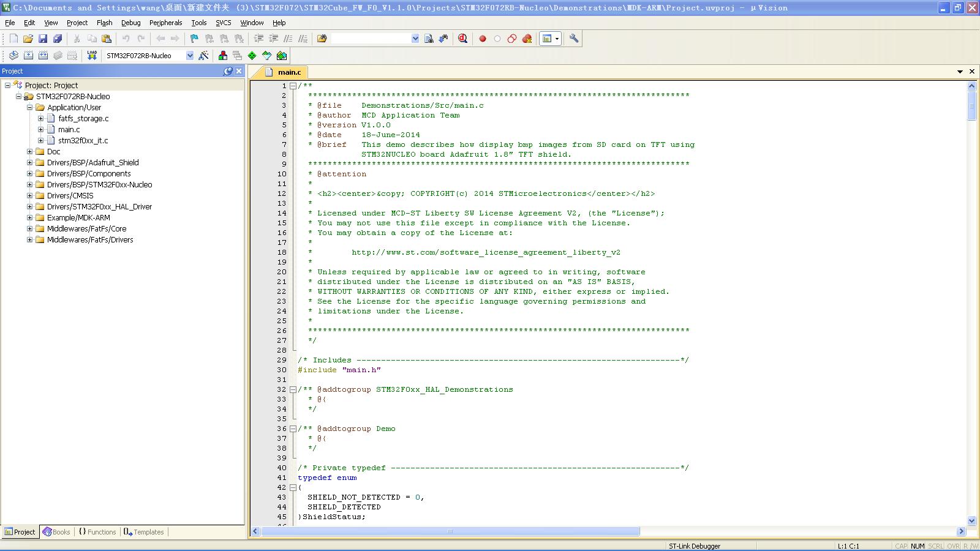Select main.c in the project tree
Image resolution: width=980 pixels, height=551 pixels.
69,129
